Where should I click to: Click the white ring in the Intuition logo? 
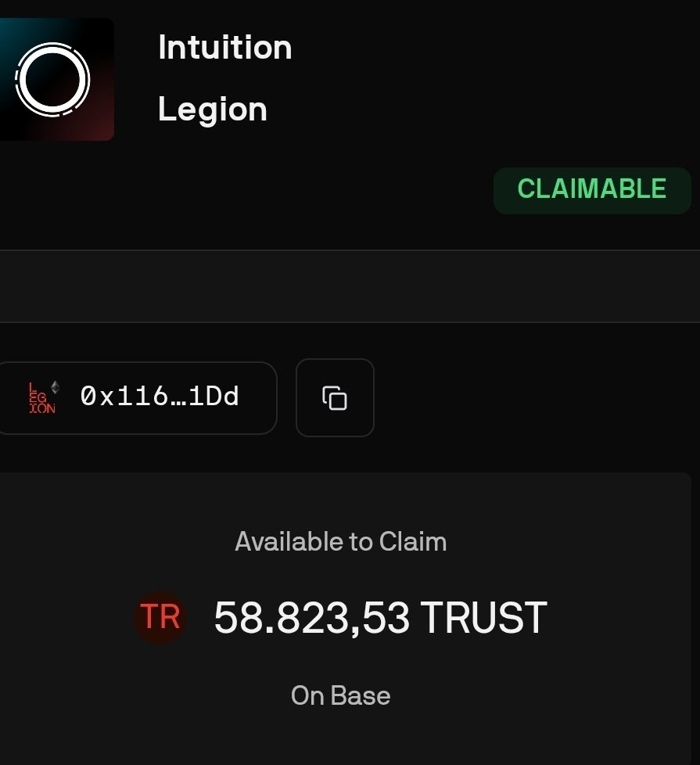(52, 79)
